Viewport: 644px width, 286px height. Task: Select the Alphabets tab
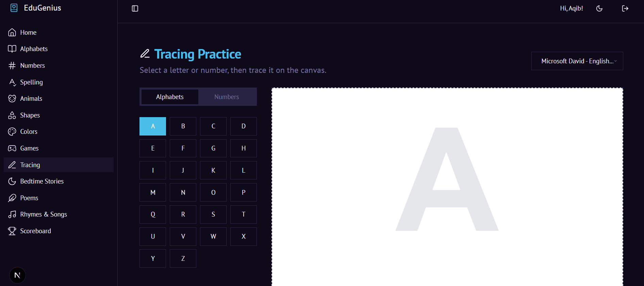tap(170, 97)
